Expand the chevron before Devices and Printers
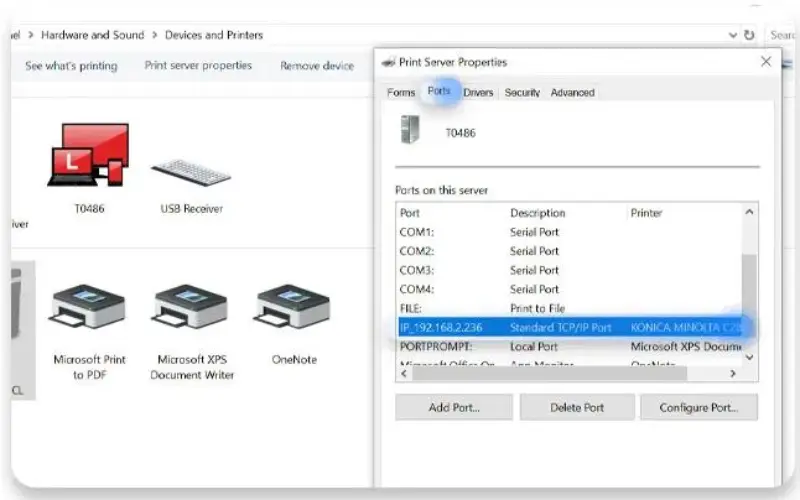The width and height of the screenshot is (800, 500). point(155,35)
